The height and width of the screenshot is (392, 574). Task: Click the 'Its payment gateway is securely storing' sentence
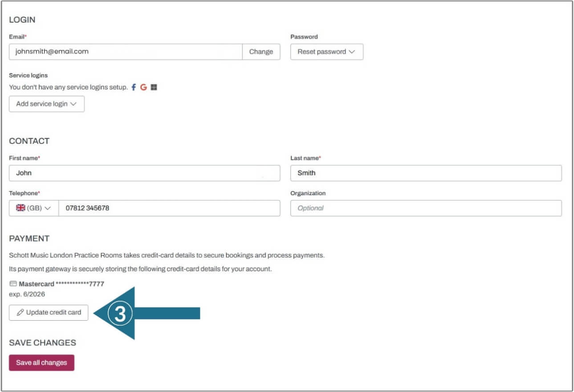140,269
